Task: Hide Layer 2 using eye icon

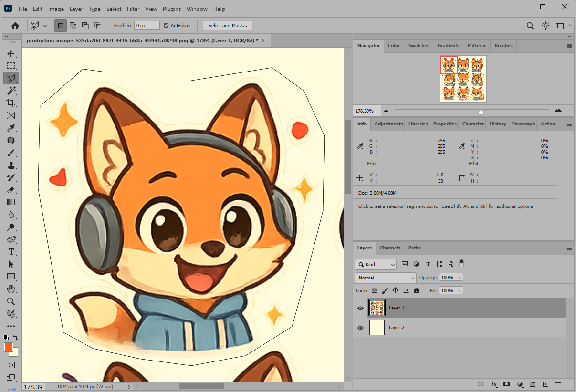Action: click(x=360, y=328)
